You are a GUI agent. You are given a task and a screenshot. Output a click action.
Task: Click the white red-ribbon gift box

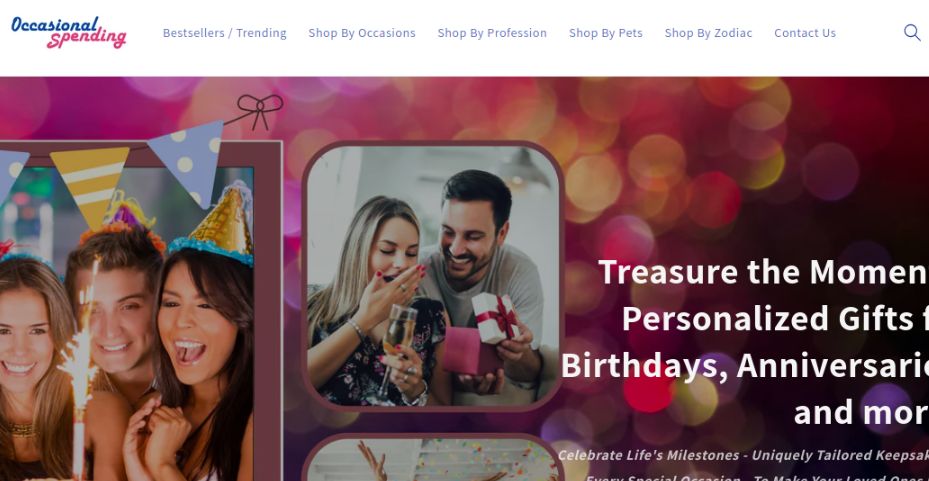[x=495, y=318]
